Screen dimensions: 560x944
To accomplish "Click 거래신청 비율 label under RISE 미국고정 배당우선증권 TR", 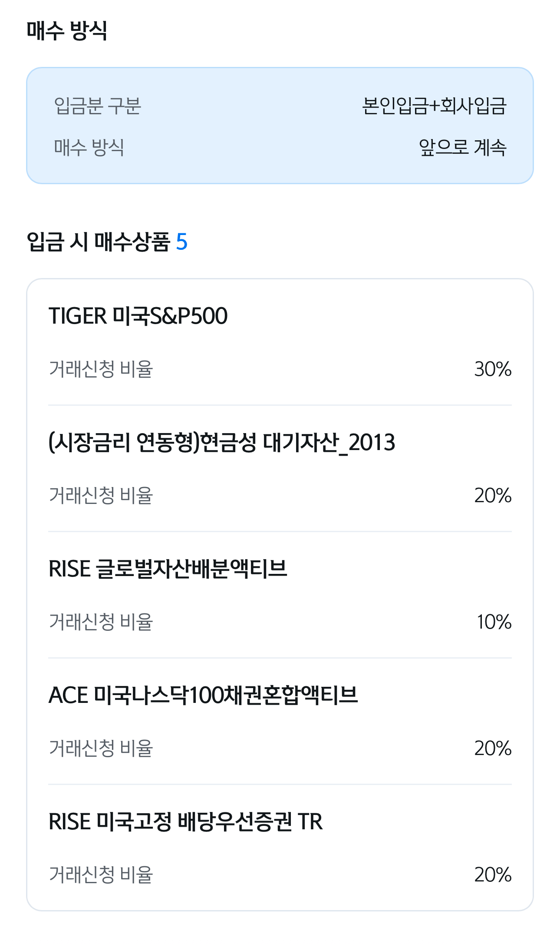I will tap(101, 874).
